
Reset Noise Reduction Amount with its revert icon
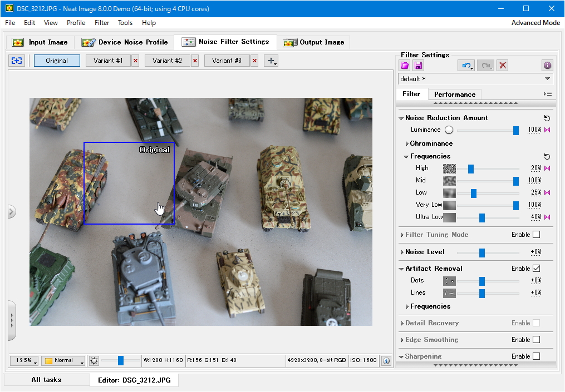click(x=547, y=118)
